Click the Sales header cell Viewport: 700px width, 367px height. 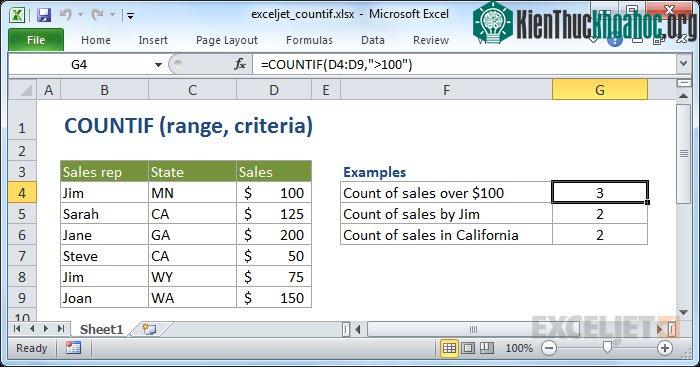point(274,172)
